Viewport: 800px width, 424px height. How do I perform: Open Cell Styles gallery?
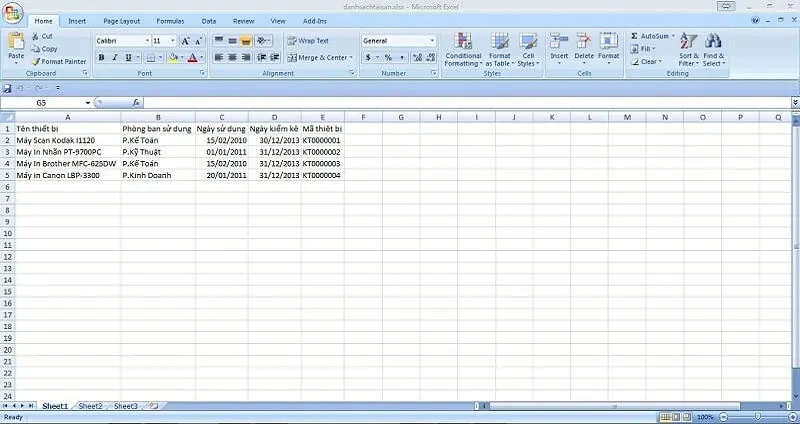pyautogui.click(x=528, y=49)
